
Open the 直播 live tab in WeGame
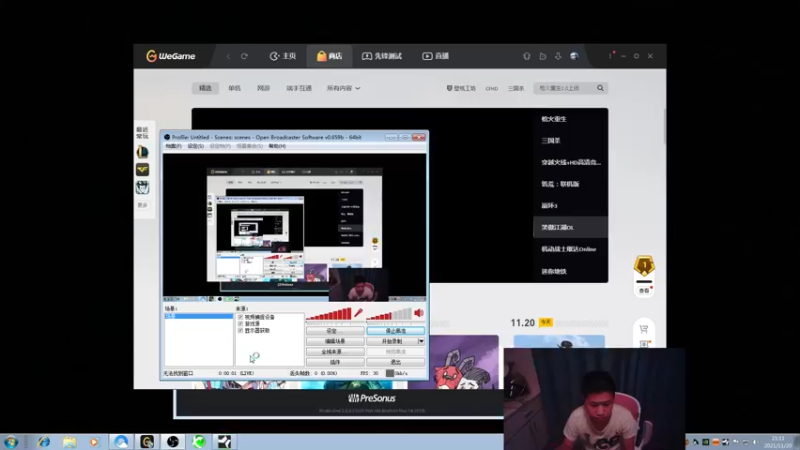click(435, 56)
